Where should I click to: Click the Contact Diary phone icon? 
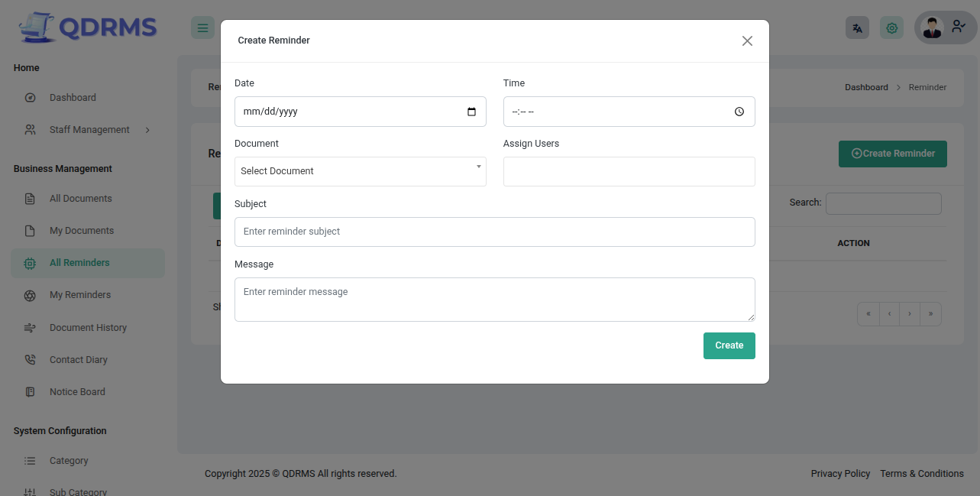pyautogui.click(x=31, y=360)
